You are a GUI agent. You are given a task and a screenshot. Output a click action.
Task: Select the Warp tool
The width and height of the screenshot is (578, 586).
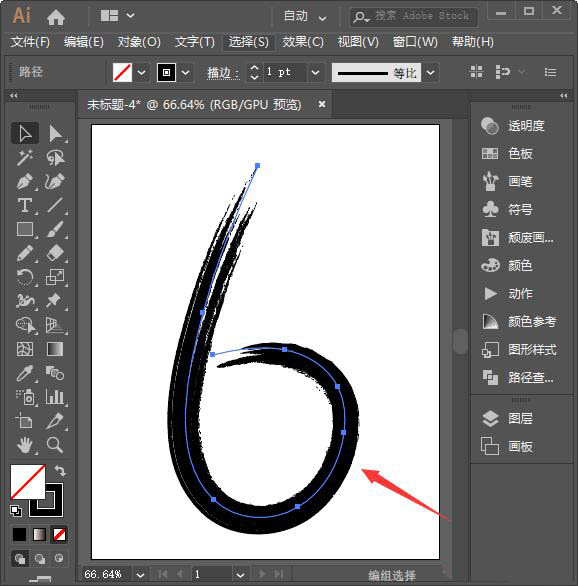point(25,301)
